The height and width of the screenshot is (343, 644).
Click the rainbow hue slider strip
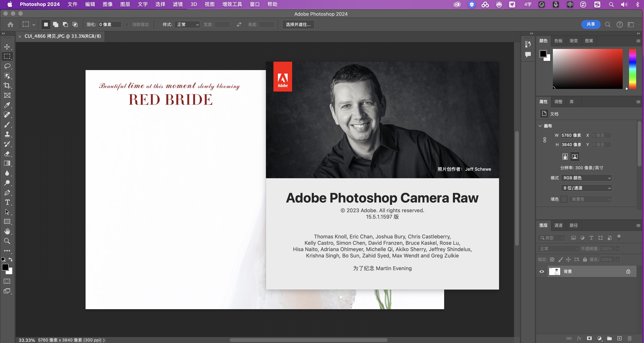[632, 69]
